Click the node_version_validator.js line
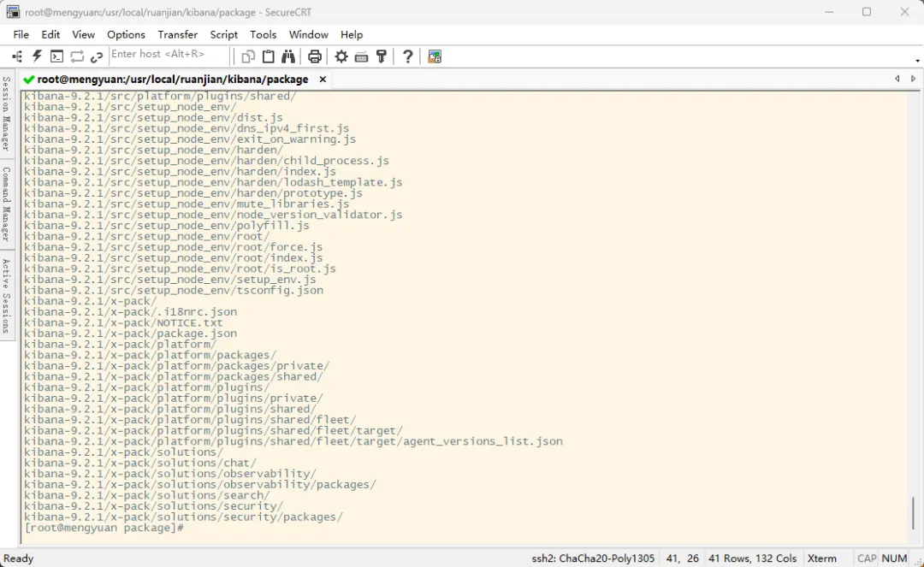Screen dimensions: 924x567 click(213, 215)
